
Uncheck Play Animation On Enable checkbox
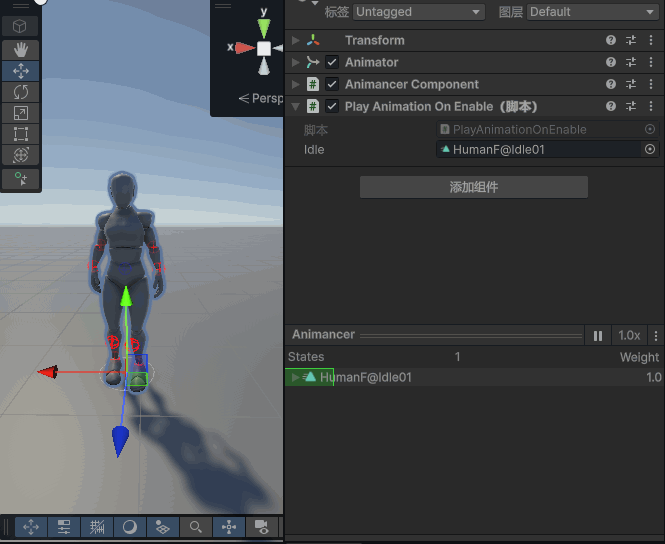click(332, 106)
